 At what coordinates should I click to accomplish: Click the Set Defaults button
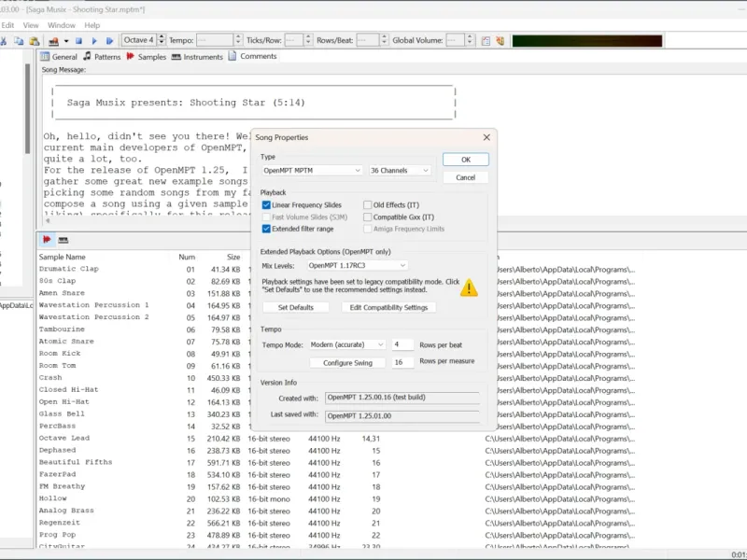coord(295,307)
